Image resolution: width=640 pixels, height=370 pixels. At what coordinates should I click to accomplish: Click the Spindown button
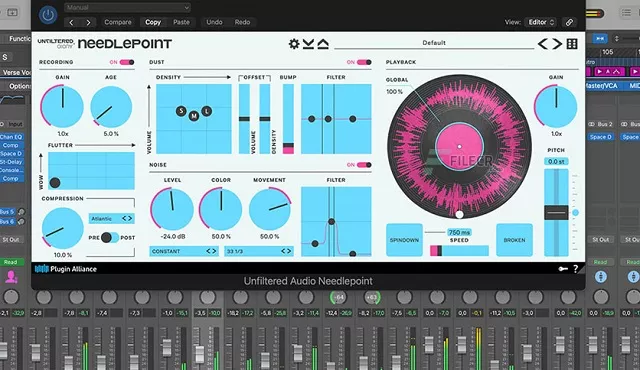404,240
